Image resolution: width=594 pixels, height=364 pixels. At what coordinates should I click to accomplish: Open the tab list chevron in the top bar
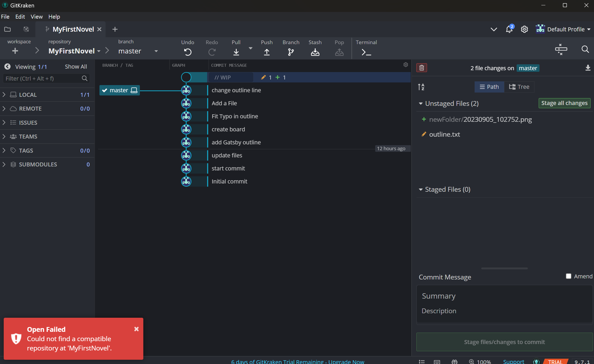pyautogui.click(x=494, y=29)
